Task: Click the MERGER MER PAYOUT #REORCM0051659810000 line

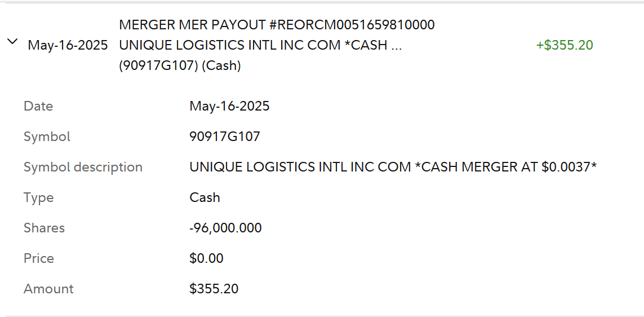Action: (x=277, y=25)
